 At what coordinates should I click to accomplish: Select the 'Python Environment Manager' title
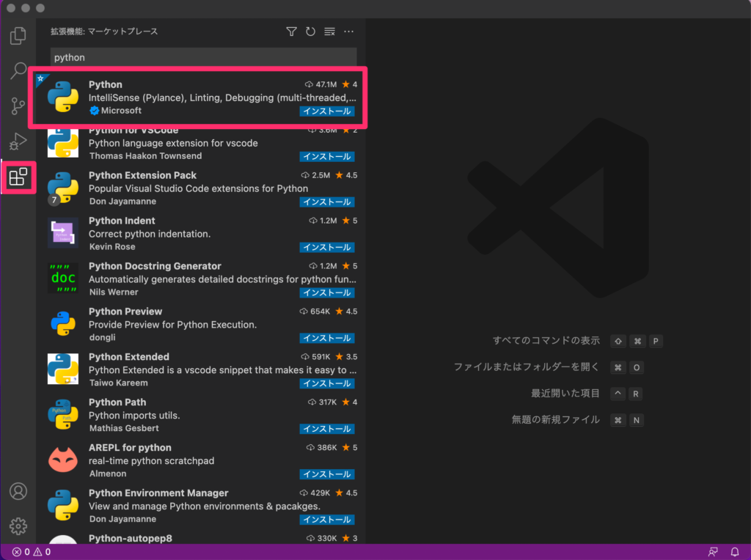click(x=158, y=493)
